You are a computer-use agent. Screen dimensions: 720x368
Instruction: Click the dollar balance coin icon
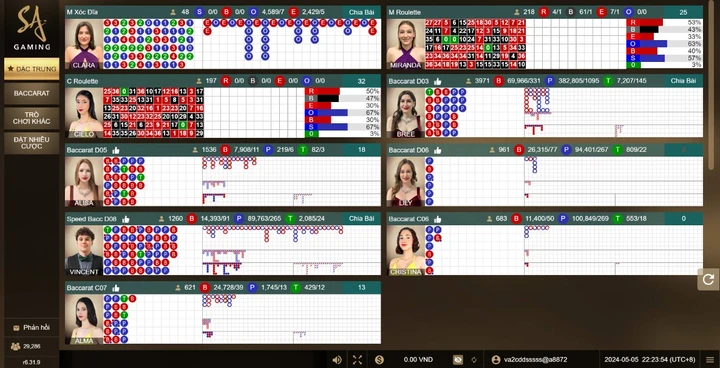pos(379,360)
